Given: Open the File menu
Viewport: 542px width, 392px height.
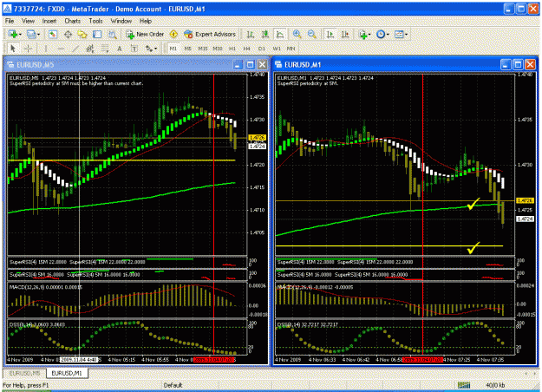Looking at the screenshot, I should pyautogui.click(x=10, y=21).
